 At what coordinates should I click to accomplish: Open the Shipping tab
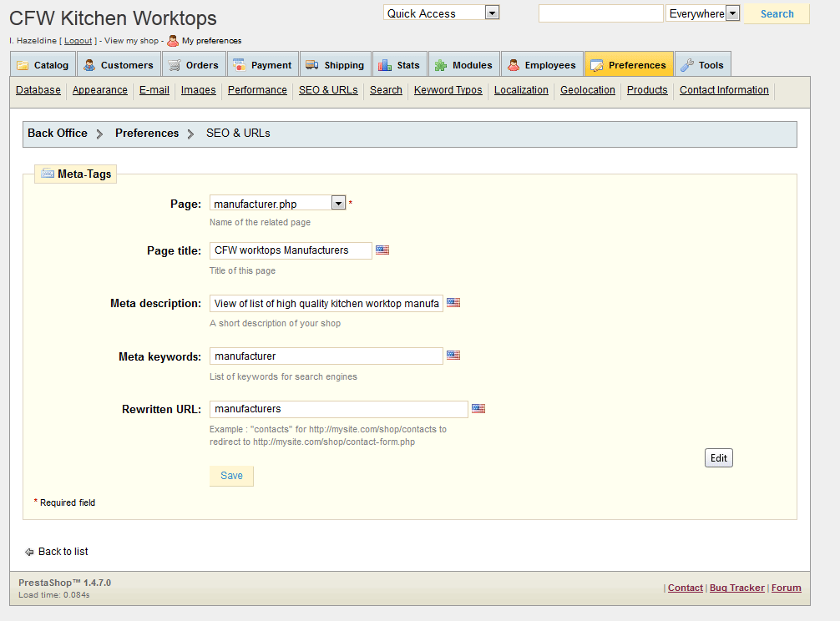point(334,65)
